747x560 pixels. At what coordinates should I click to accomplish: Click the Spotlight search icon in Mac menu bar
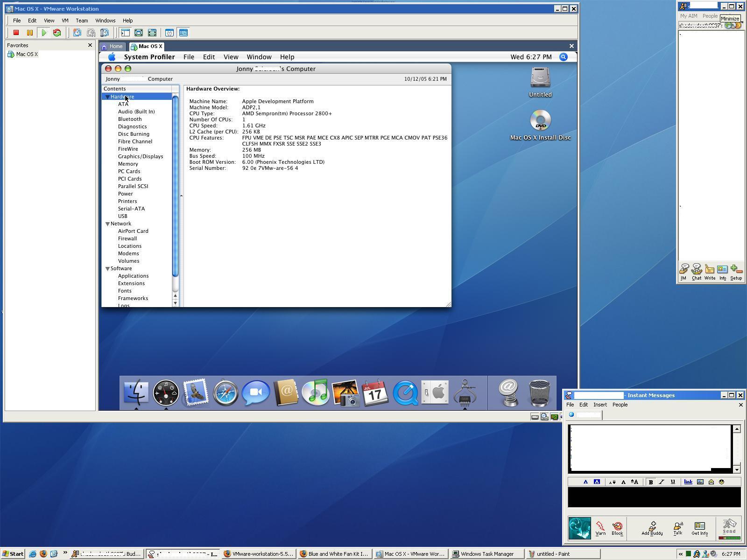pos(564,57)
